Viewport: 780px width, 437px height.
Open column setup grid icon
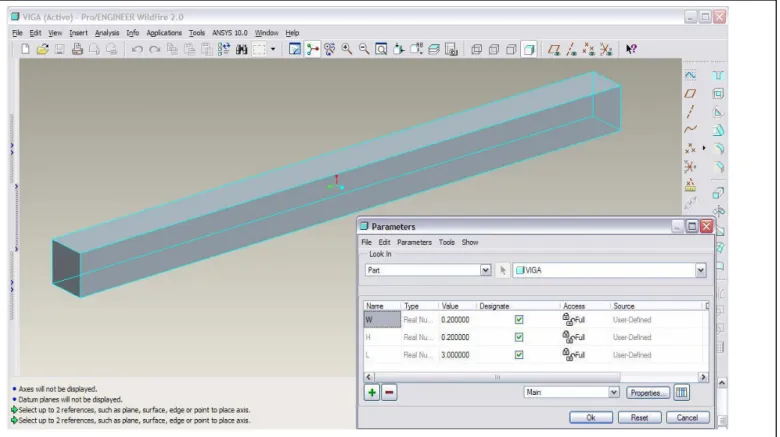pos(682,393)
